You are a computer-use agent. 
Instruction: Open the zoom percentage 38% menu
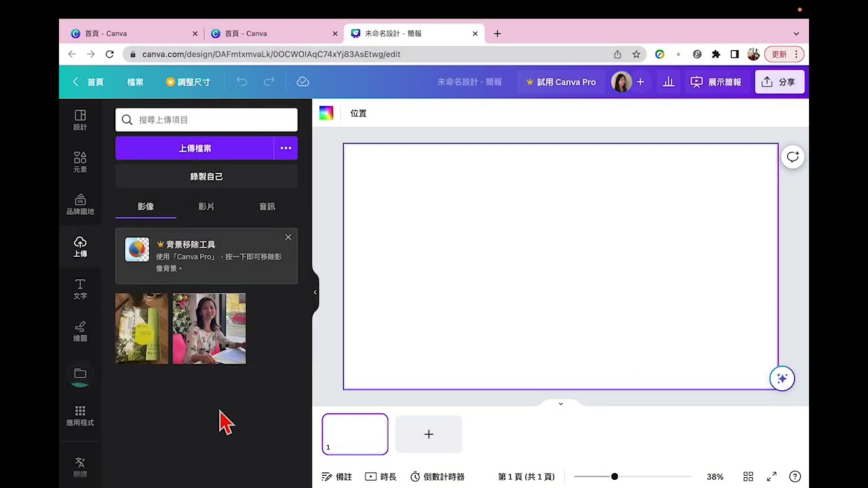tap(715, 476)
